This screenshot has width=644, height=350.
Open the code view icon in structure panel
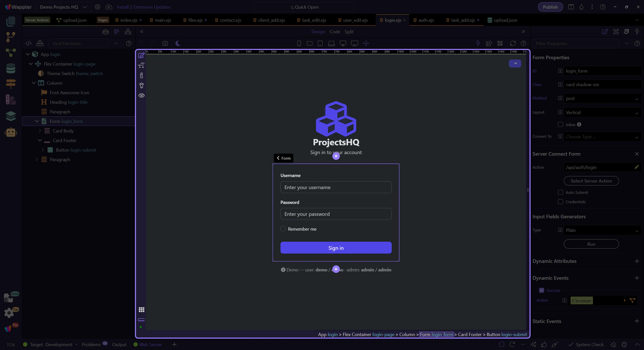coord(29,43)
